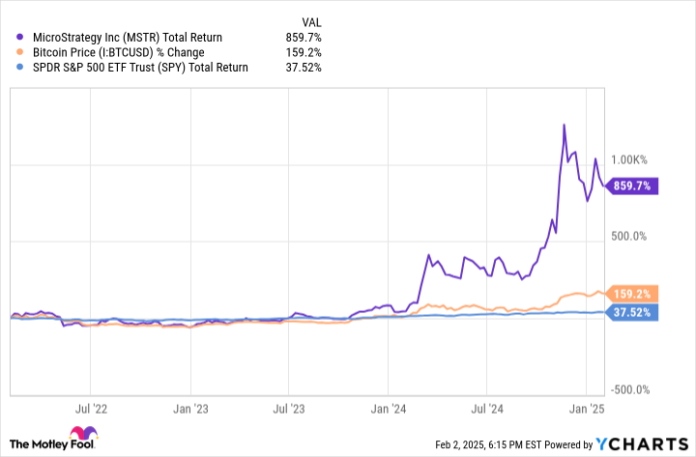Click the VAL column header
This screenshot has width=696, height=457.
coord(312,22)
